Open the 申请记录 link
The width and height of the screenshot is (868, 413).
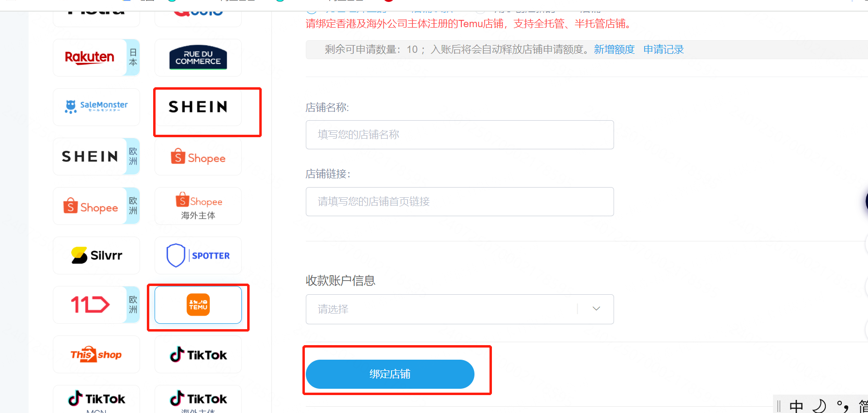[663, 49]
